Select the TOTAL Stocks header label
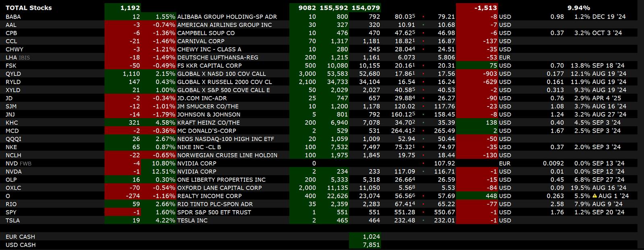 coord(29,8)
